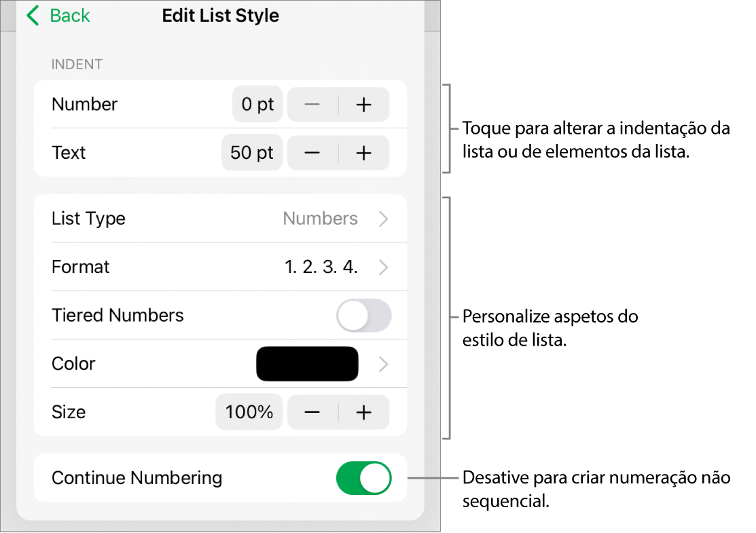Image resolution: width=756 pixels, height=533 pixels.
Task: Click the back chevron icon
Action: pyautogui.click(x=31, y=16)
